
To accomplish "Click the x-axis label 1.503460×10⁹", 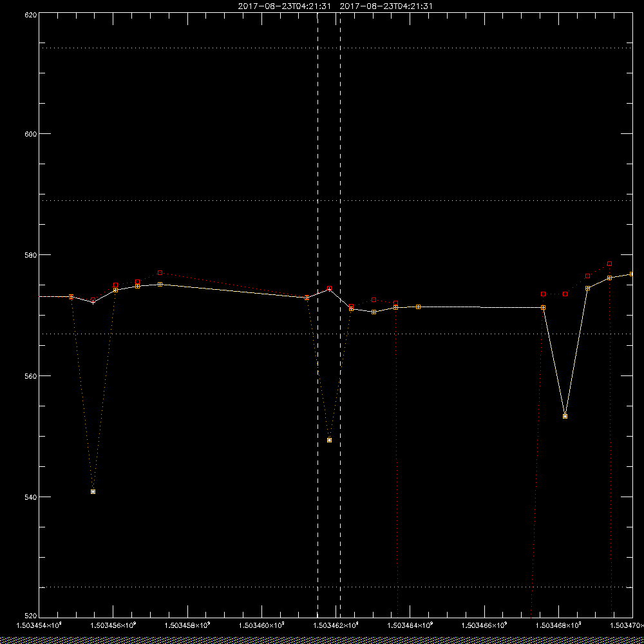I will (261, 625).
